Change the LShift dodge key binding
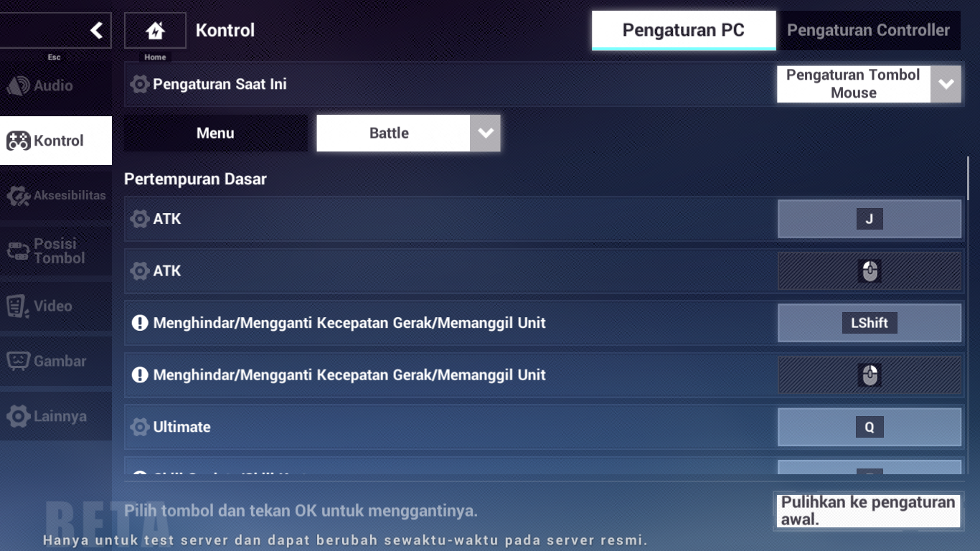 (869, 323)
